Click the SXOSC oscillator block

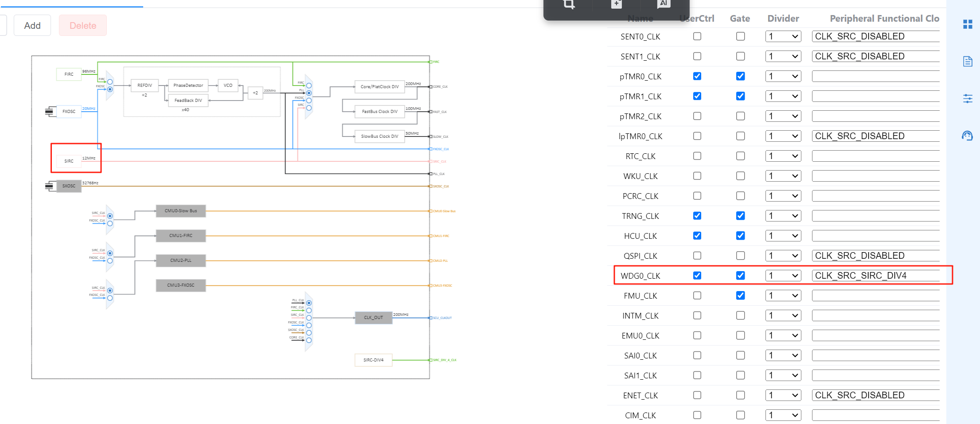click(69, 186)
